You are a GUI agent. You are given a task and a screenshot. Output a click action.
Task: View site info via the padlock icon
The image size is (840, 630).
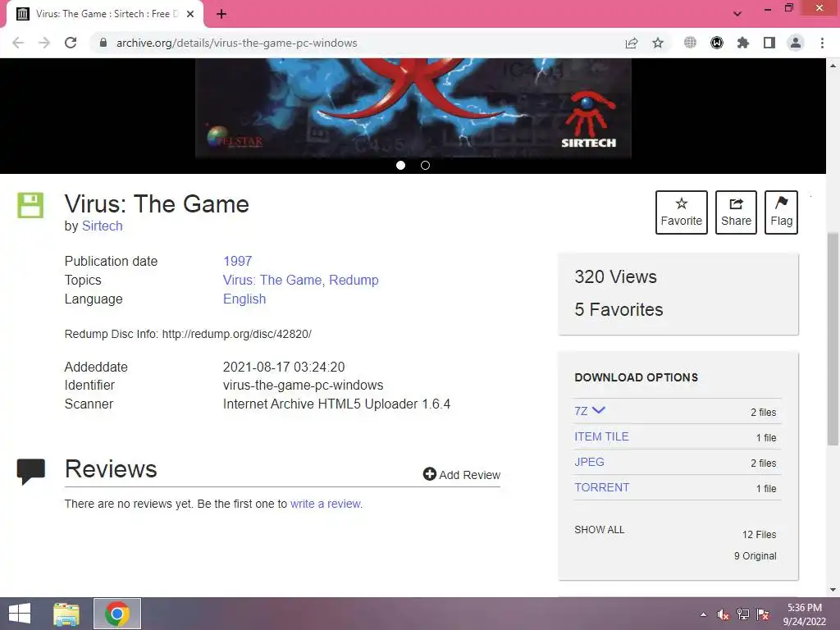point(103,43)
